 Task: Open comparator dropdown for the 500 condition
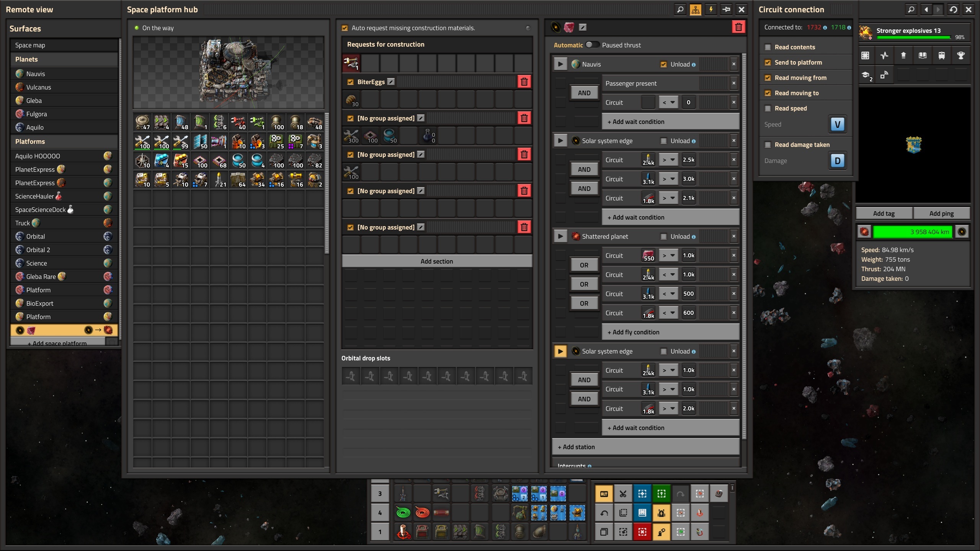[x=669, y=294]
